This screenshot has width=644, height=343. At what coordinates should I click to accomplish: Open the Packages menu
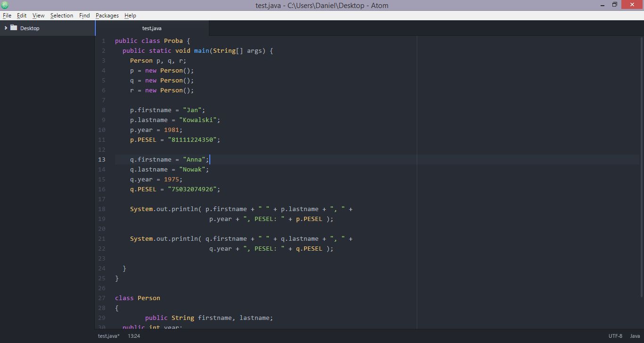tap(107, 16)
